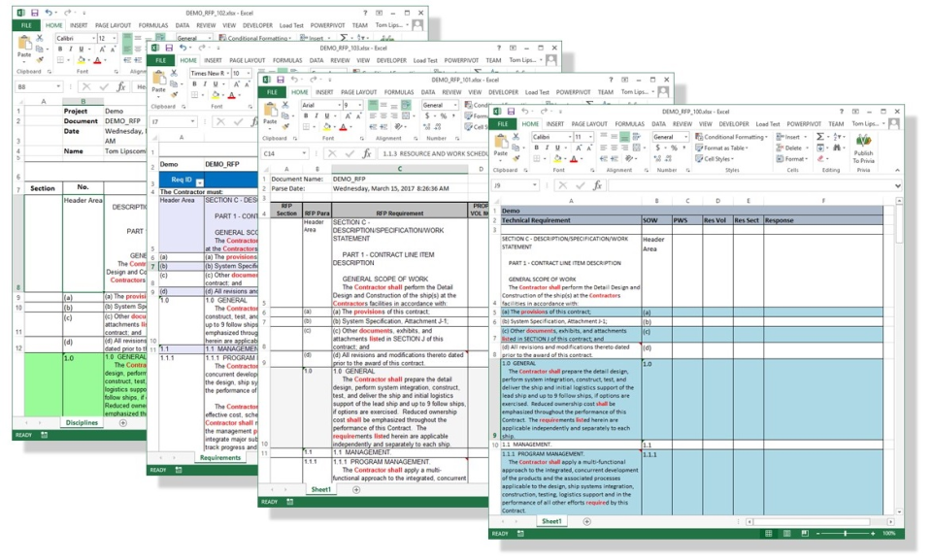Switch to the POWERPIVOT ribbon tab
Image resolution: width=932 pixels, height=560 pixels.
click(x=803, y=123)
